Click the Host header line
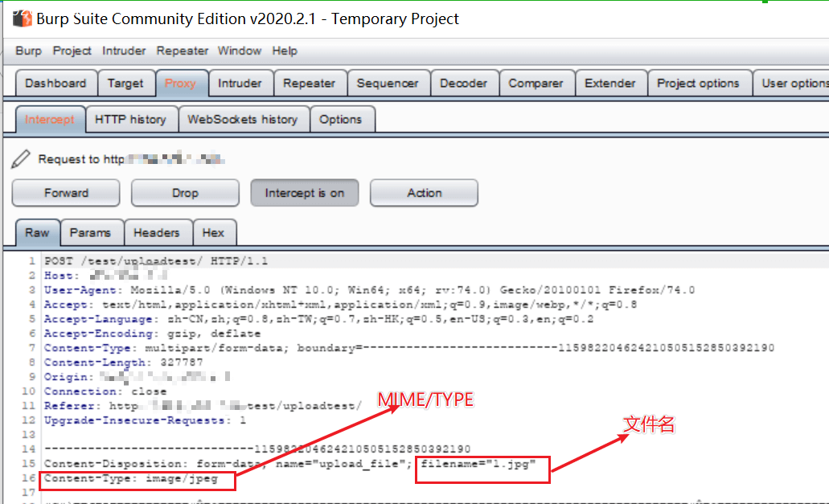The image size is (829, 504). point(106,275)
